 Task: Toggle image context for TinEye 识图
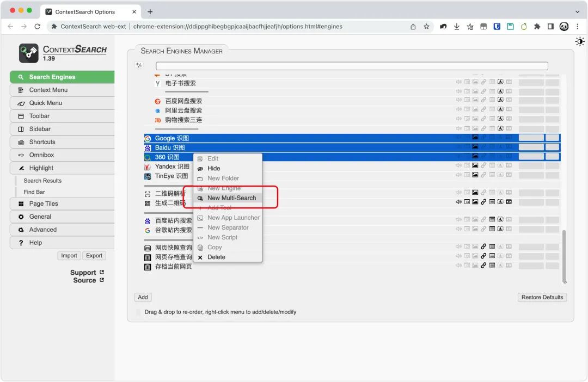475,175
